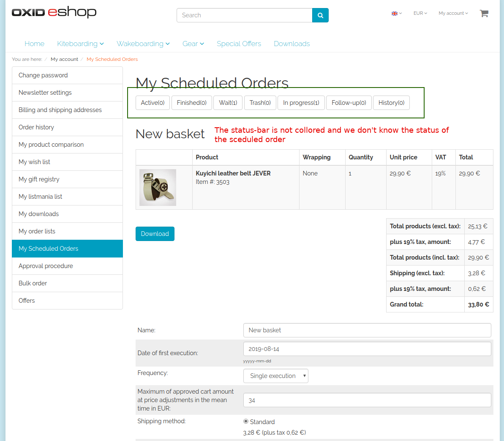Viewport: 504px width, 441px height.
Task: Expand the Wakeboarding menu
Action: [x=143, y=44]
